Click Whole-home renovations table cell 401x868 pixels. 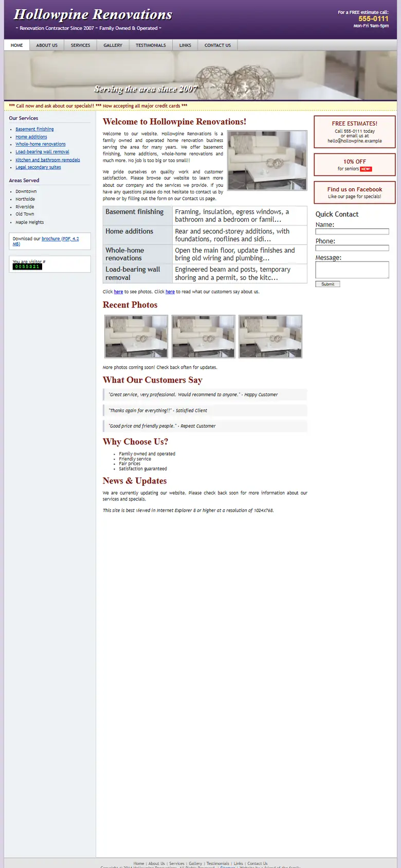click(137, 254)
